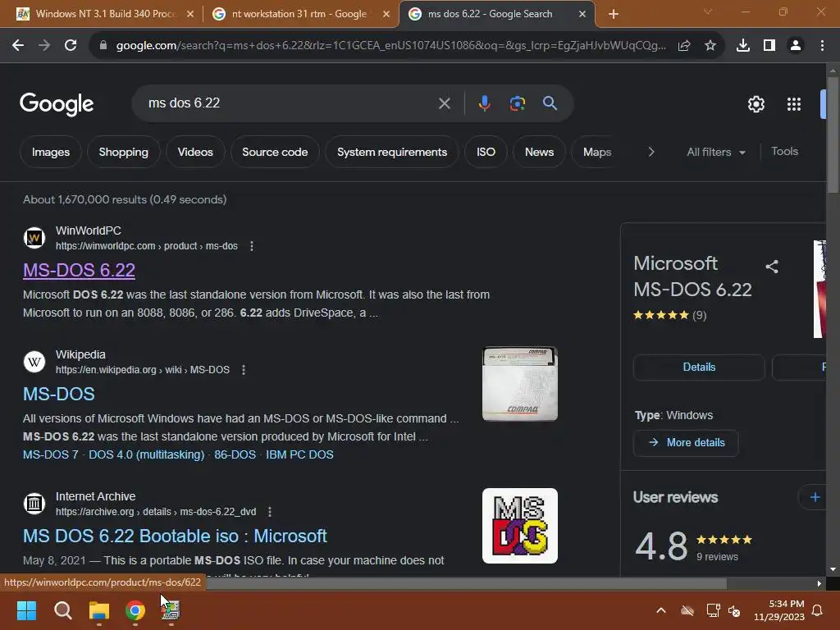This screenshot has height=630, width=840.
Task: Expand the All filters dropdown
Action: pos(715,152)
